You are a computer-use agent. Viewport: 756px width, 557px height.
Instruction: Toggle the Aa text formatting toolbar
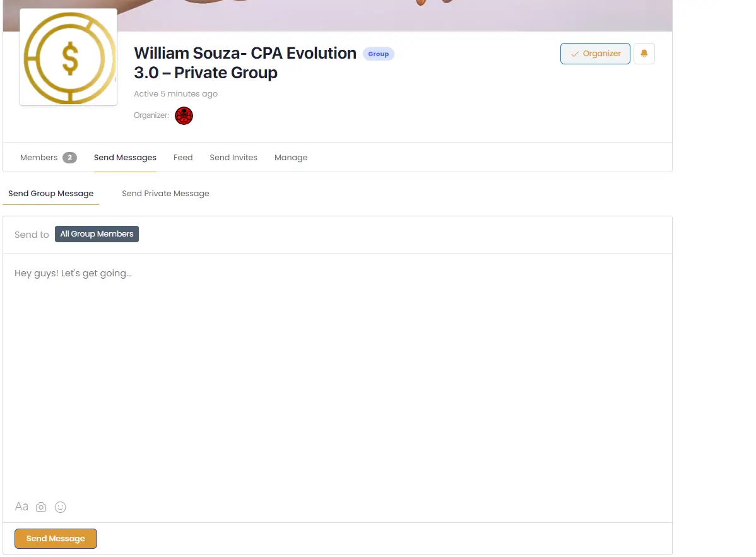pyautogui.click(x=21, y=507)
